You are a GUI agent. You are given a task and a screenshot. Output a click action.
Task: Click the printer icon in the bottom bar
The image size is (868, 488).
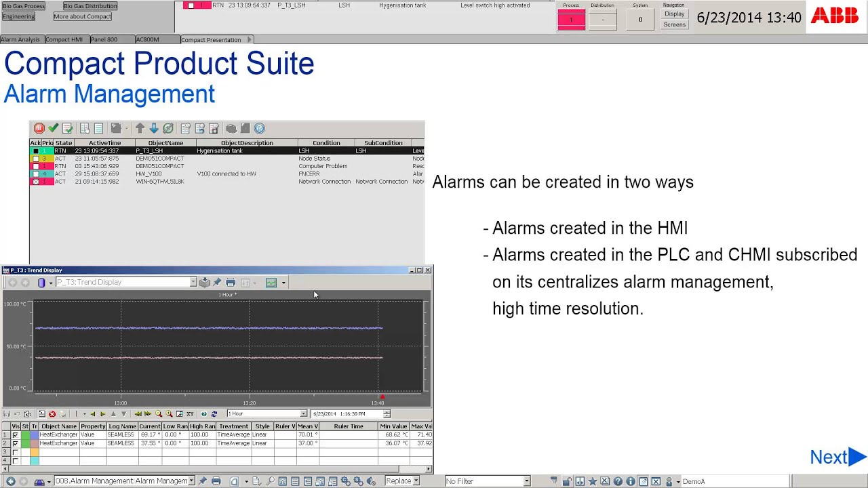point(216,481)
